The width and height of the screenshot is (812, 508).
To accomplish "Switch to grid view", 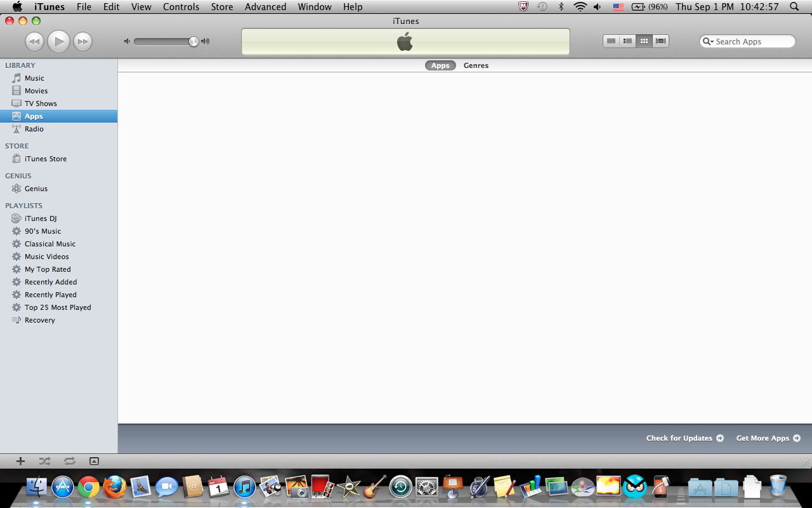I will click(x=644, y=41).
